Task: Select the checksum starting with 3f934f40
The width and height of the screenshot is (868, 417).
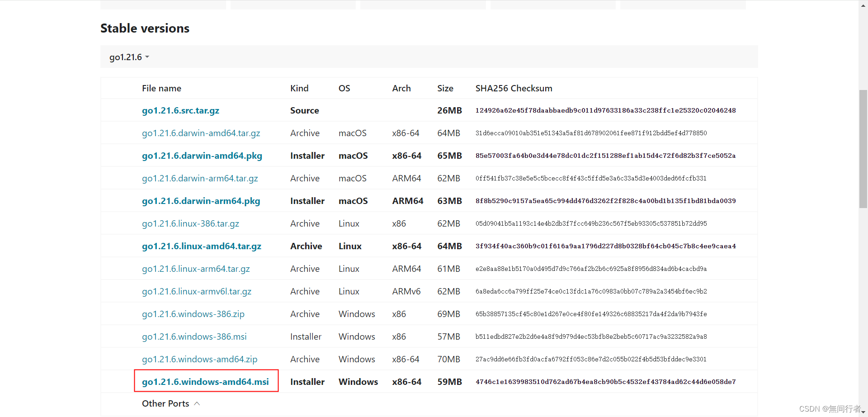Action: (605, 246)
